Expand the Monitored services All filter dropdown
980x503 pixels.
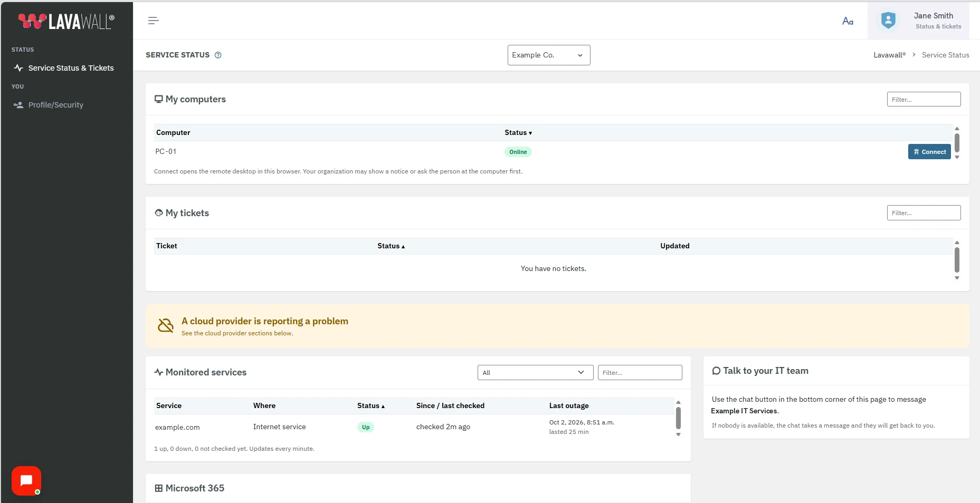point(535,372)
